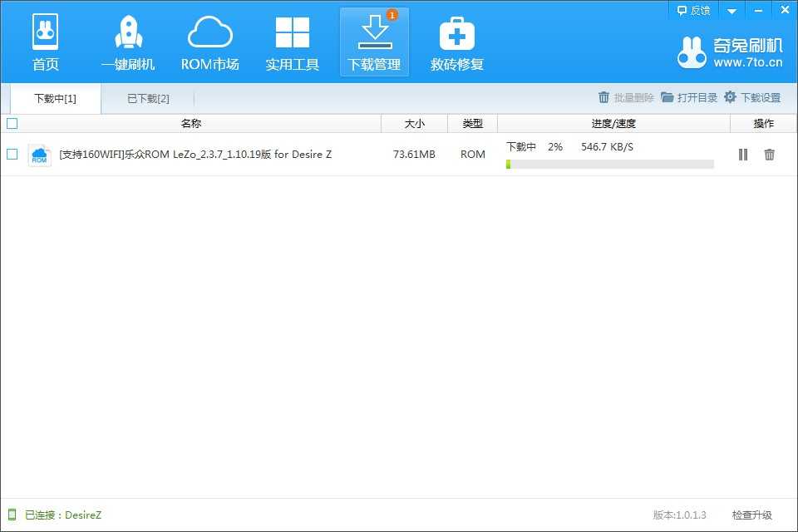Delete the LeZo ROM download task
Screen dimensions: 798x532
tap(770, 155)
